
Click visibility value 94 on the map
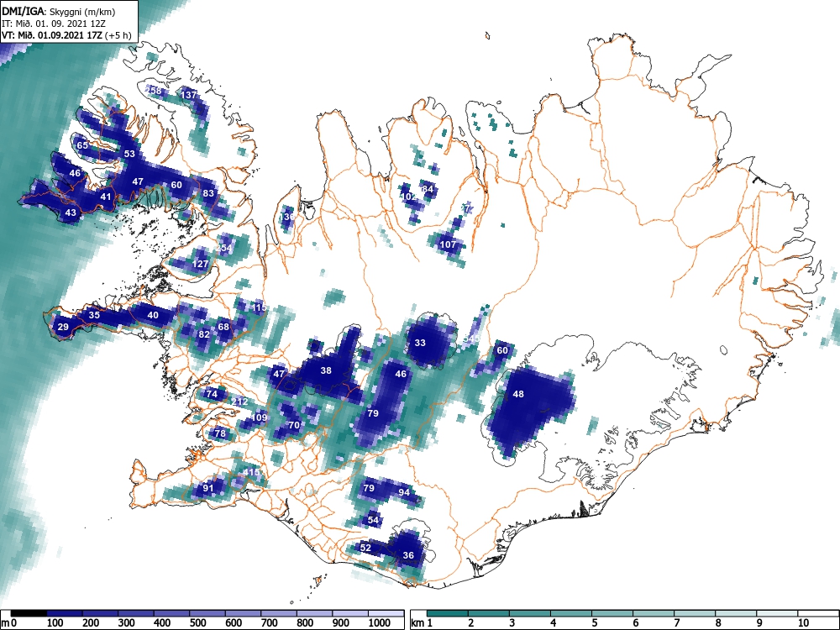pos(405,492)
